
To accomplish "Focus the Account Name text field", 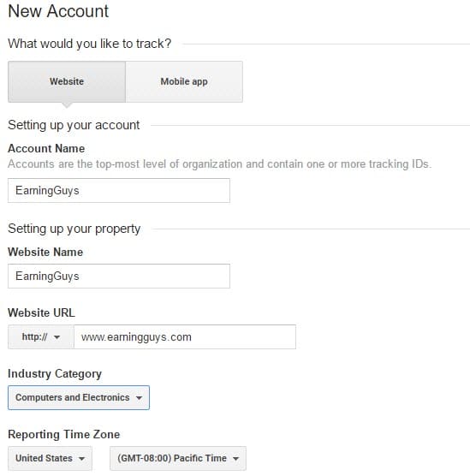I will point(119,190).
